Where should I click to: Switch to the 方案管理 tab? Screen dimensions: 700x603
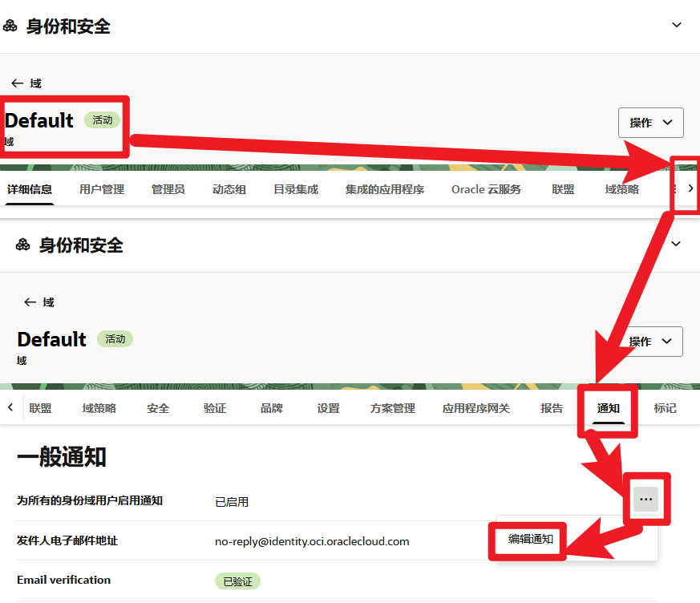pyautogui.click(x=392, y=408)
